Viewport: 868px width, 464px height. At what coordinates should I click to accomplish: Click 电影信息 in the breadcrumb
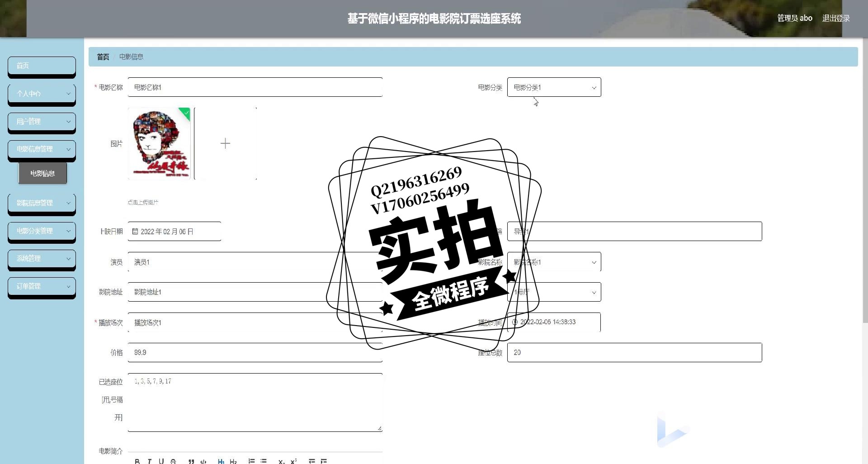[131, 57]
